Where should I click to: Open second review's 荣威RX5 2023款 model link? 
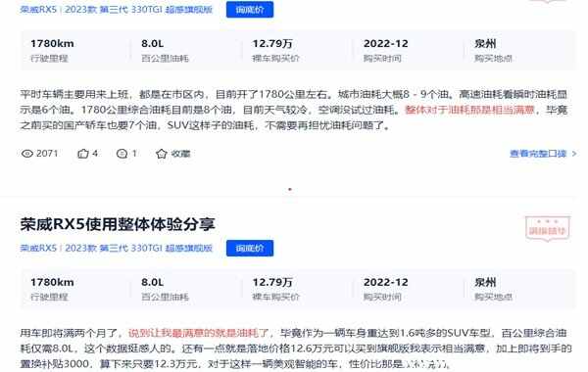(x=117, y=248)
